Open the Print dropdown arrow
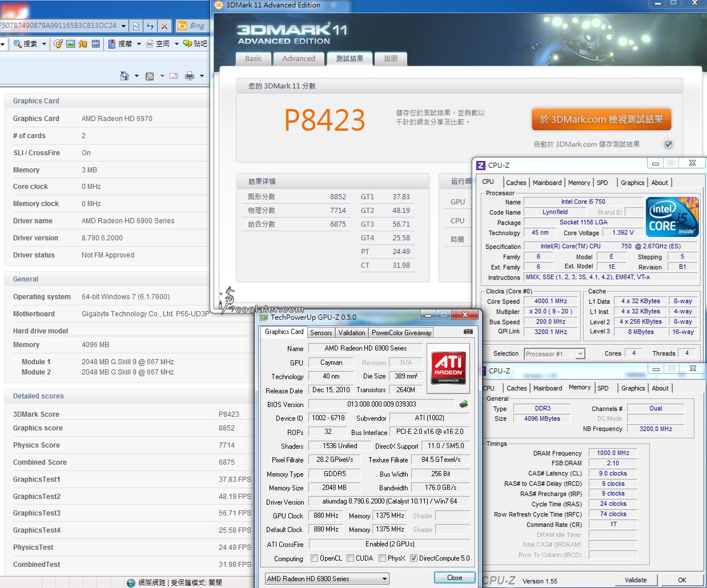Screen dimensions: 707x588 coord(202,76)
